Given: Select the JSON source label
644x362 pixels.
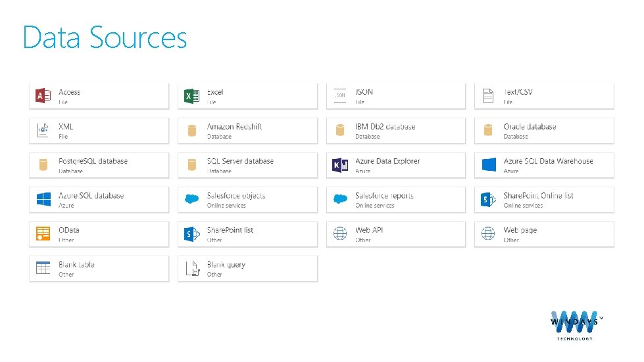Looking at the screenshot, I should (x=364, y=92).
